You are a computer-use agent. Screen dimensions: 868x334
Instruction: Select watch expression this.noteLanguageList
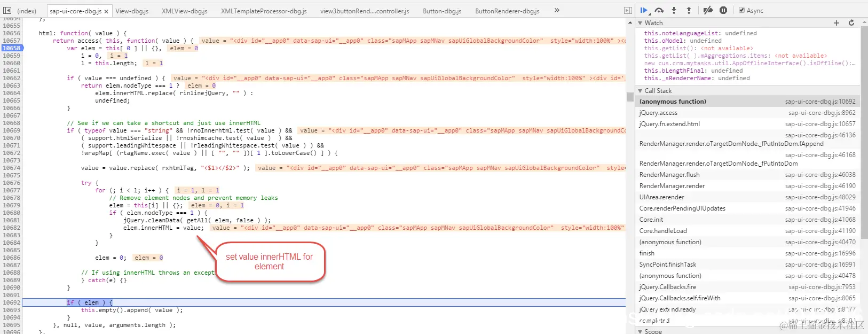[x=700, y=33]
